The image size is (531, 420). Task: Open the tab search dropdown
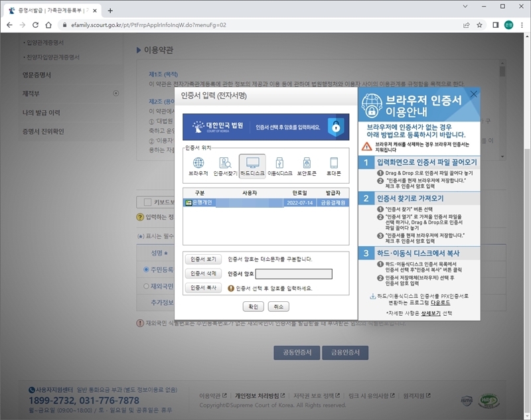[465, 6]
